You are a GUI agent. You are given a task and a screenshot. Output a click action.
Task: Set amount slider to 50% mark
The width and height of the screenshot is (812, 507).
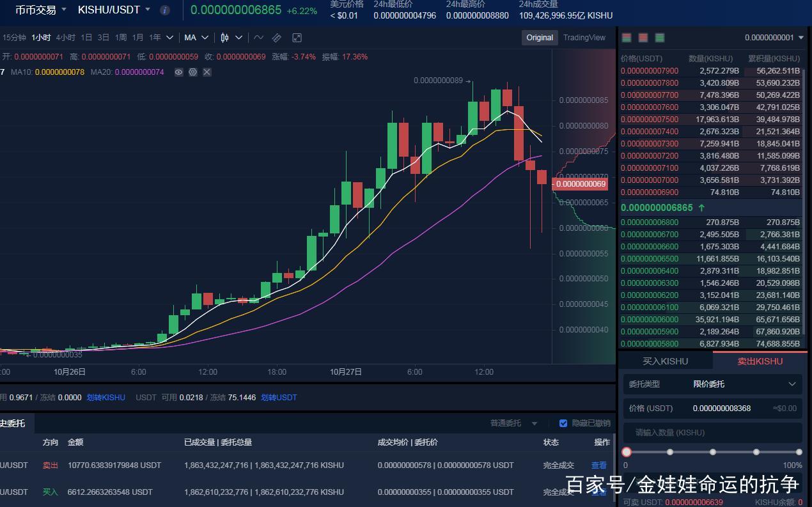[x=713, y=452]
